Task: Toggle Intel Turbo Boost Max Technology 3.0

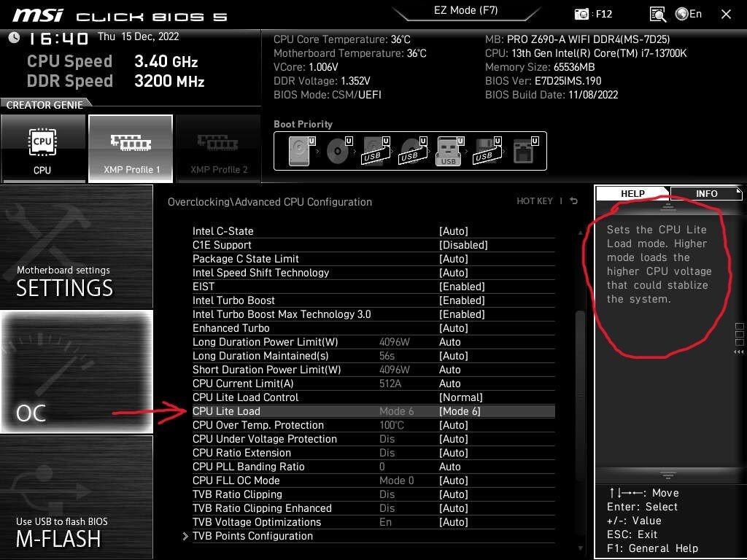Action: click(x=373, y=314)
